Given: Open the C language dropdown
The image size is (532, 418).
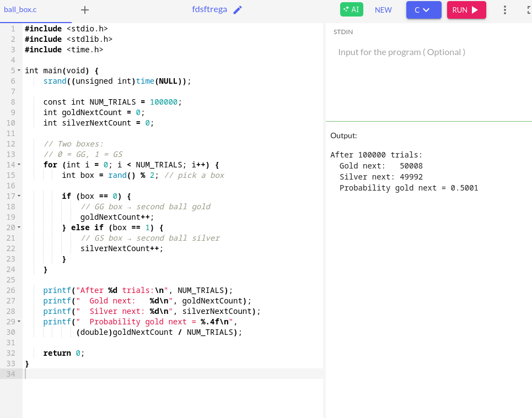Looking at the screenshot, I should 423,10.
